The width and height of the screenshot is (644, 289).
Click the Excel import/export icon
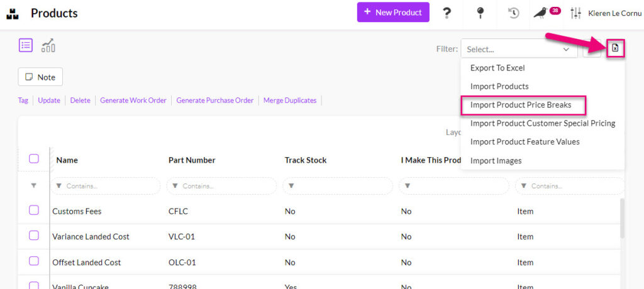[615, 48]
